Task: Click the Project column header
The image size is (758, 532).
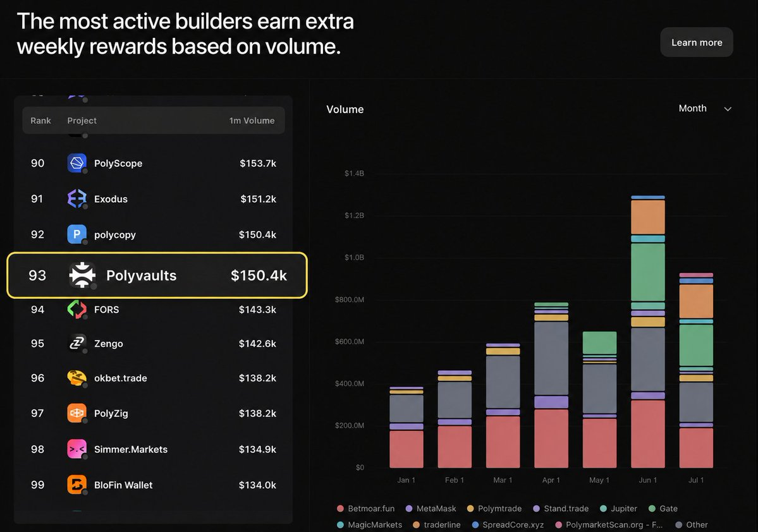Action: [82, 121]
